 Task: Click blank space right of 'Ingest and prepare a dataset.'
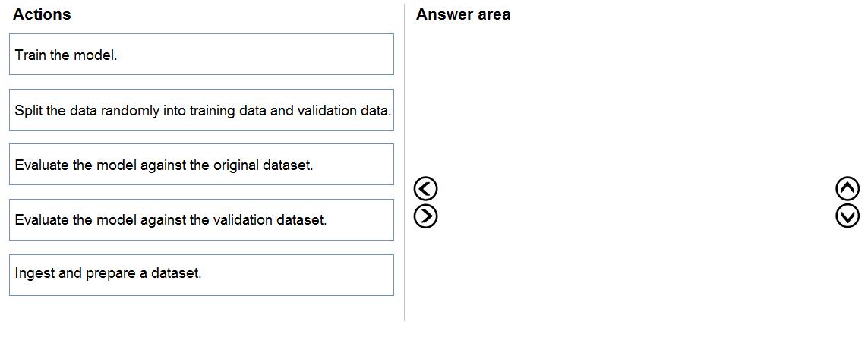point(297,275)
